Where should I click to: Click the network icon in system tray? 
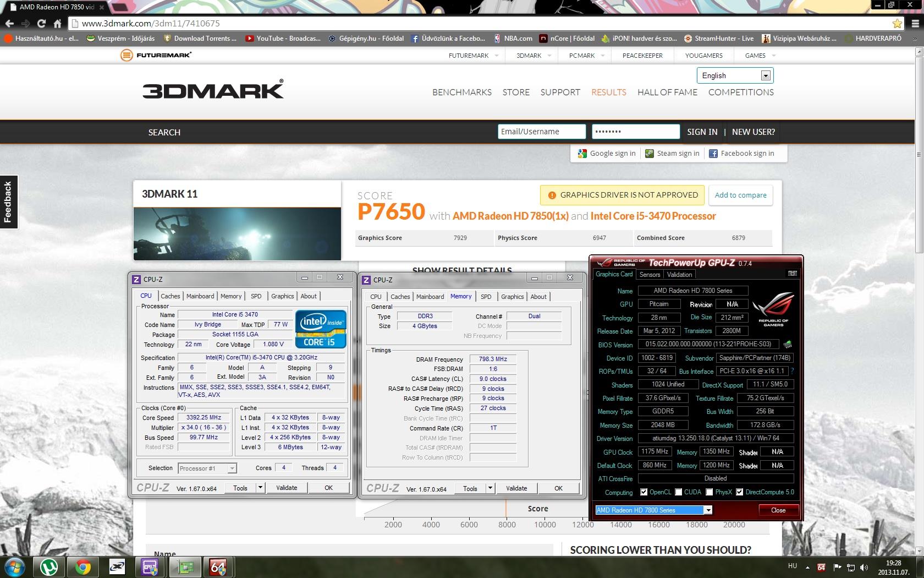pos(851,567)
